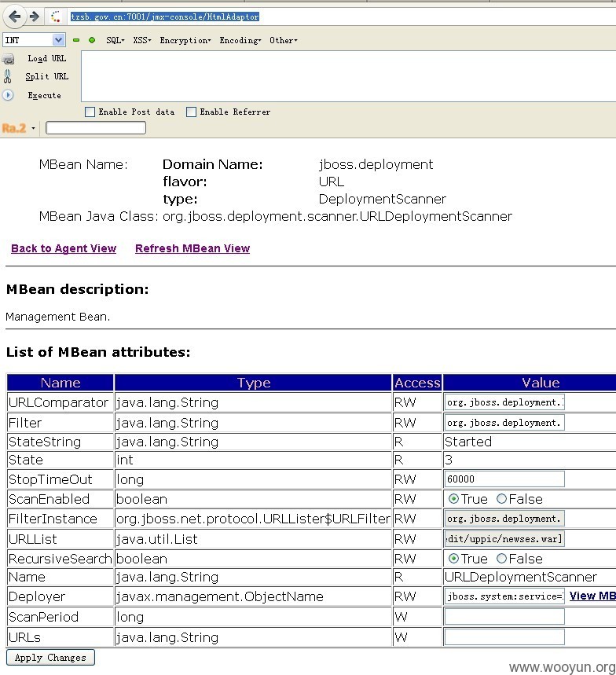Enable Post data checkbox
This screenshot has height=675, width=616.
pyautogui.click(x=90, y=112)
